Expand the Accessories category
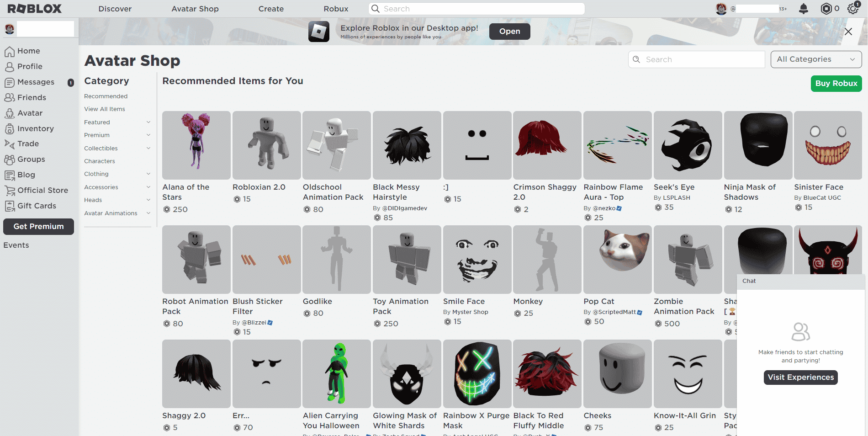Viewport: 868px width, 436px height. tap(148, 187)
